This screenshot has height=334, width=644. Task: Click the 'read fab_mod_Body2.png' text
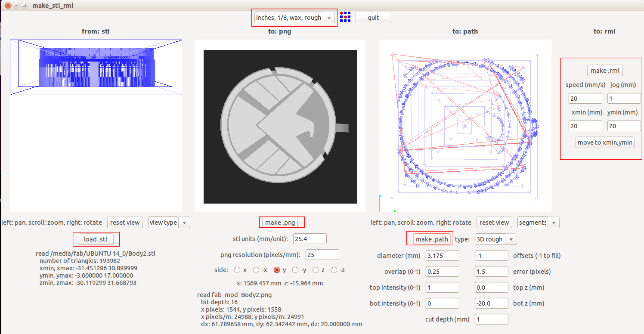click(234, 295)
